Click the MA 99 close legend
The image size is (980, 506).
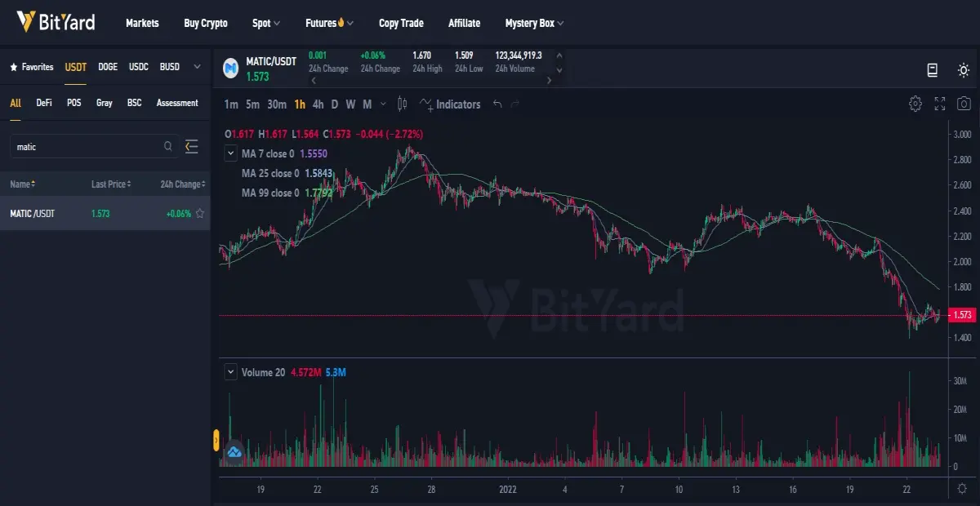[287, 193]
